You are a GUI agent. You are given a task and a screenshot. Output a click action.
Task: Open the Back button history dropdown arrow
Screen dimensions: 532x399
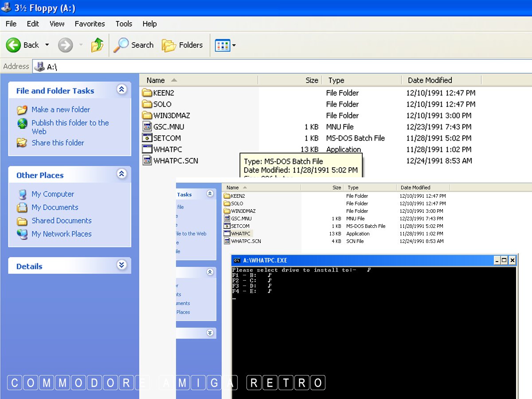coord(47,45)
